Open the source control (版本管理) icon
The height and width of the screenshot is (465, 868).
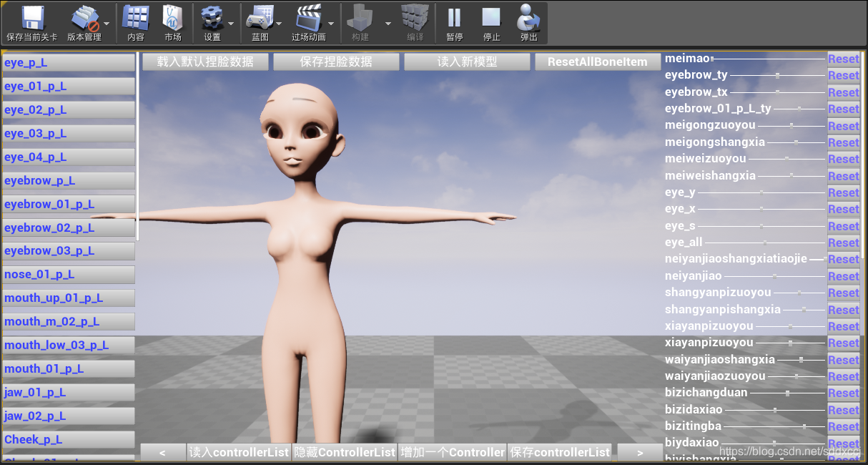tap(84, 18)
